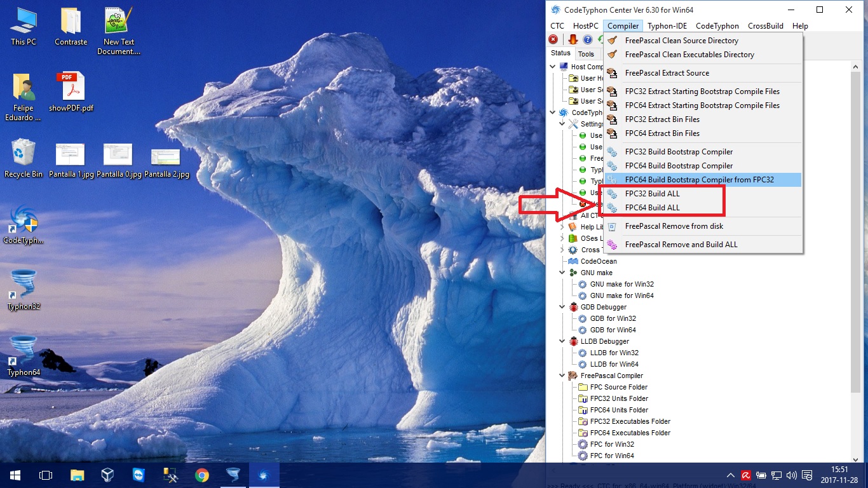Select FreePascal Extract Source
Screen dimensions: 868x488
tap(703, 73)
